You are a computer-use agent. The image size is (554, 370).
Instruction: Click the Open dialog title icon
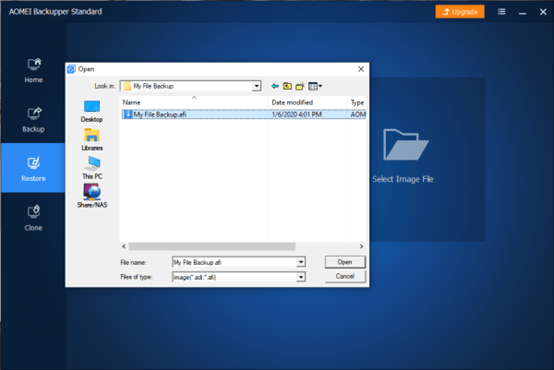click(71, 69)
